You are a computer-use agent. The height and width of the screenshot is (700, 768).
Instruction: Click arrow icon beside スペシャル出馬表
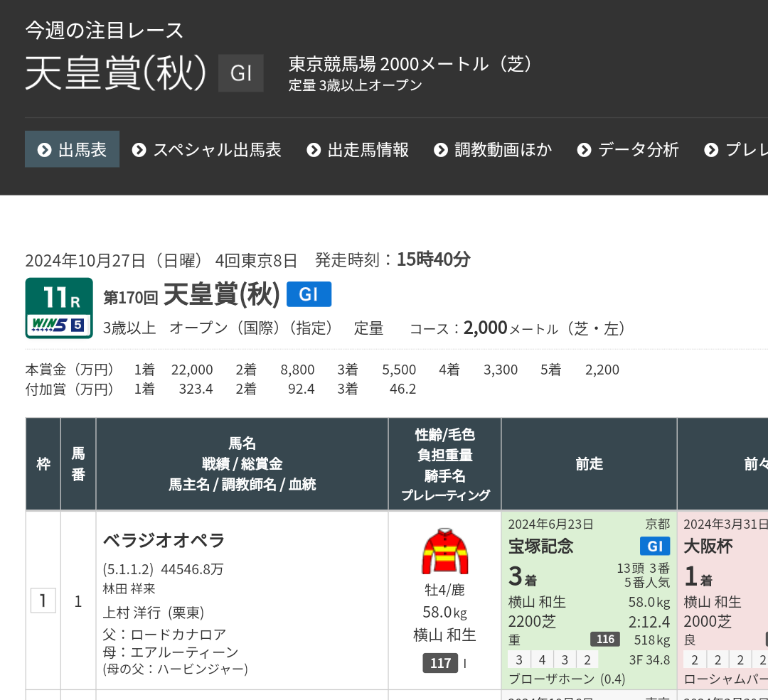(x=139, y=150)
